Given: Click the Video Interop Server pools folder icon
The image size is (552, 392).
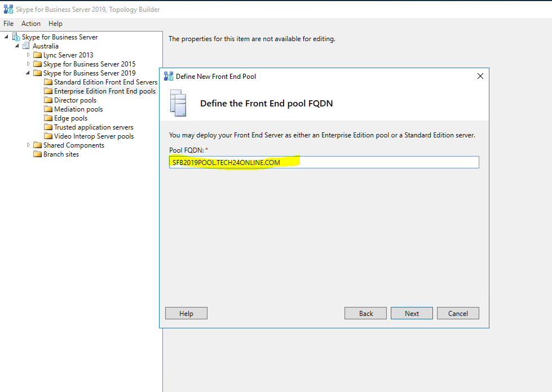Looking at the screenshot, I should click(x=48, y=136).
